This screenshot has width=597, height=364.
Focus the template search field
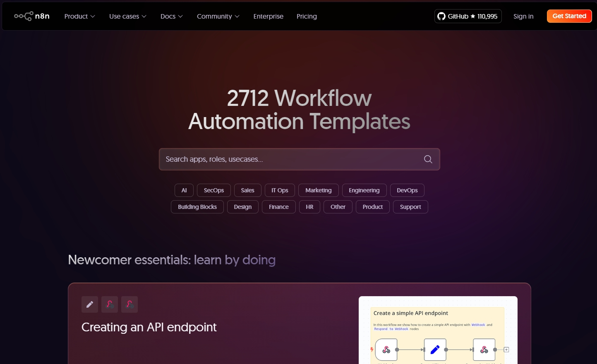300,159
